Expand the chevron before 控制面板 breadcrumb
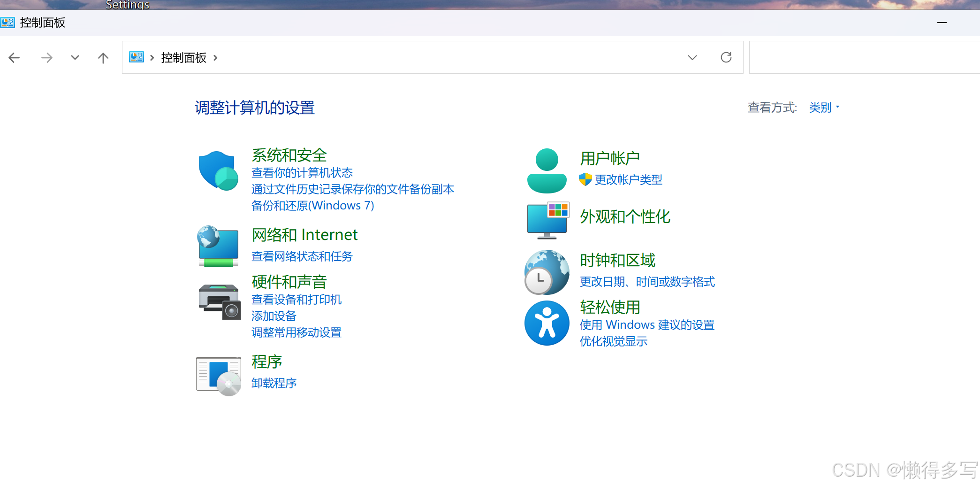 coord(152,58)
